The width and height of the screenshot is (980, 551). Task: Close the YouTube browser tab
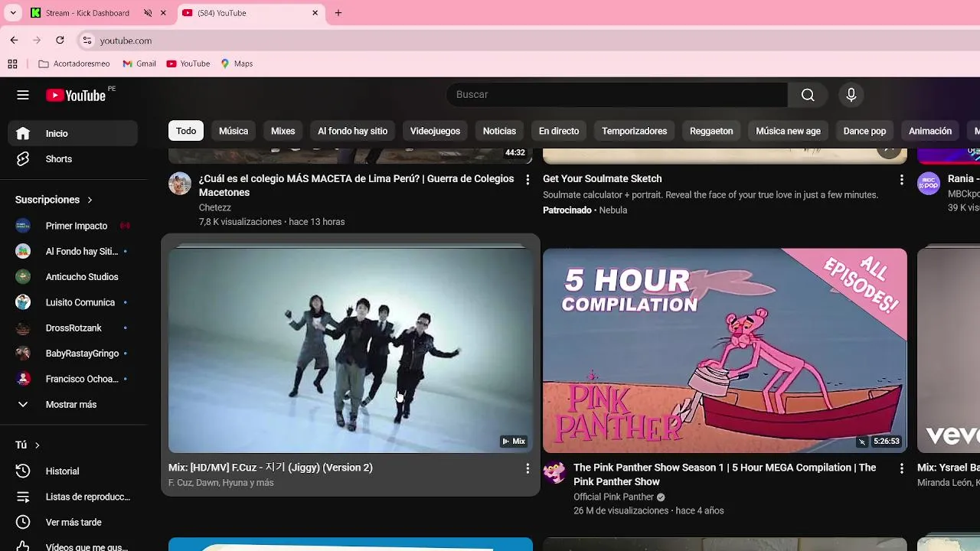click(x=315, y=13)
